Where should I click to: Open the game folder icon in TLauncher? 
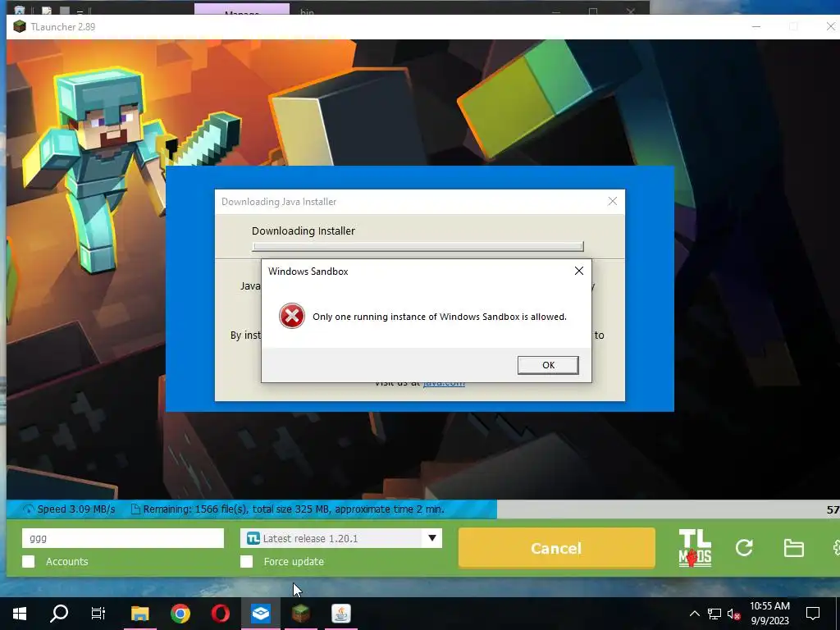pyautogui.click(x=793, y=548)
